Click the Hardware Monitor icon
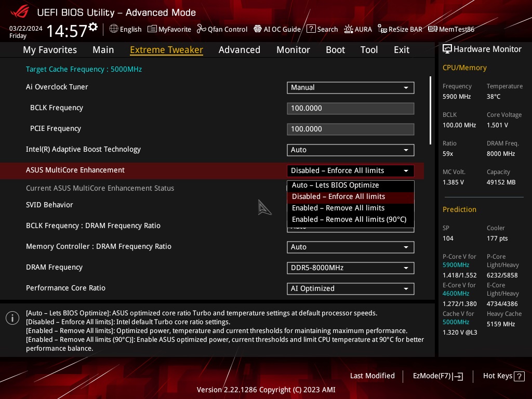The height and width of the screenshot is (399, 532). [x=447, y=49]
